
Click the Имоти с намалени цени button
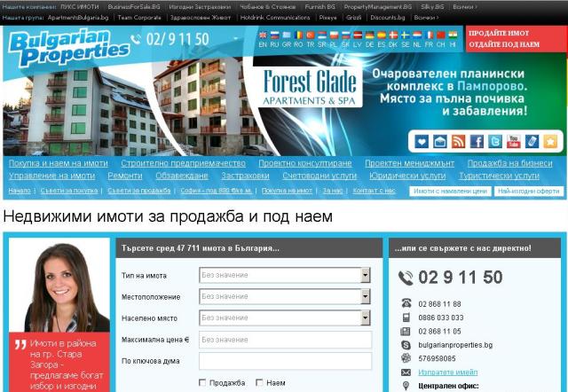click(450, 191)
